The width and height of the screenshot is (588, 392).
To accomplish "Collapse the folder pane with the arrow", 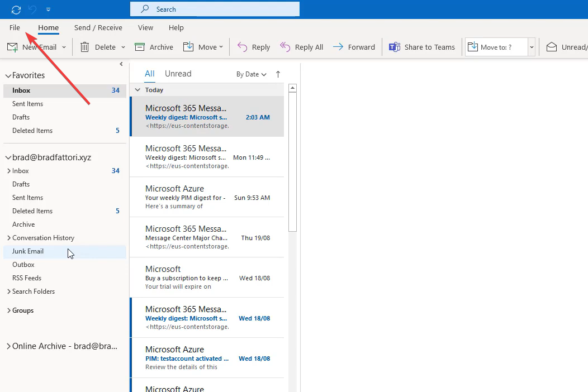I will 121,64.
